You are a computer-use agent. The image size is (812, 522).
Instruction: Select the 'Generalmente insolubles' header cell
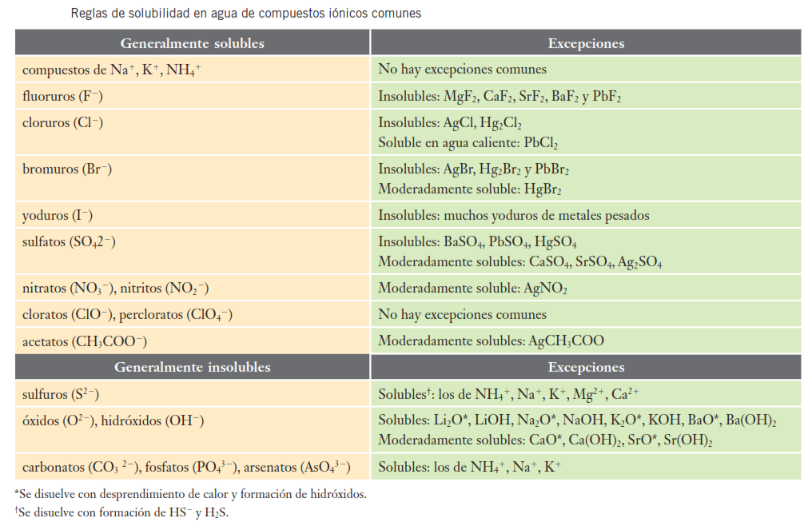192,367
